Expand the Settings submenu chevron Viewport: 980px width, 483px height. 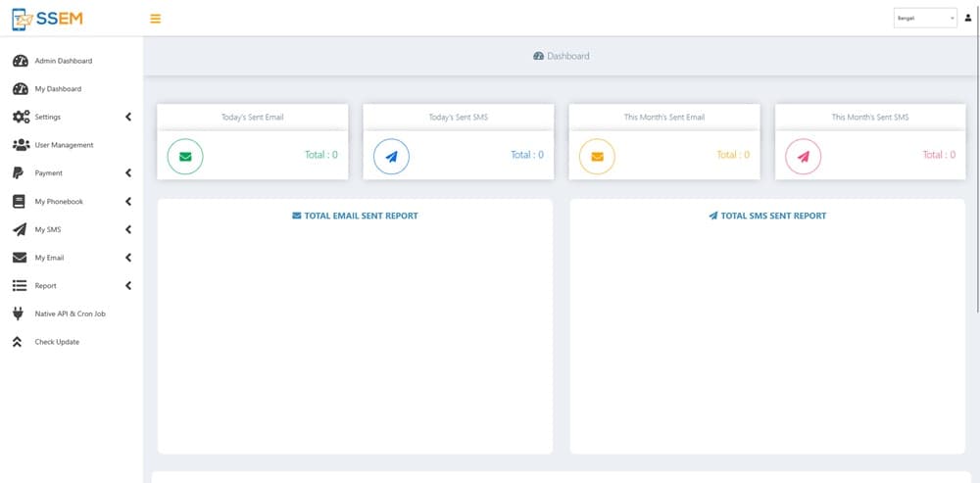coord(128,118)
